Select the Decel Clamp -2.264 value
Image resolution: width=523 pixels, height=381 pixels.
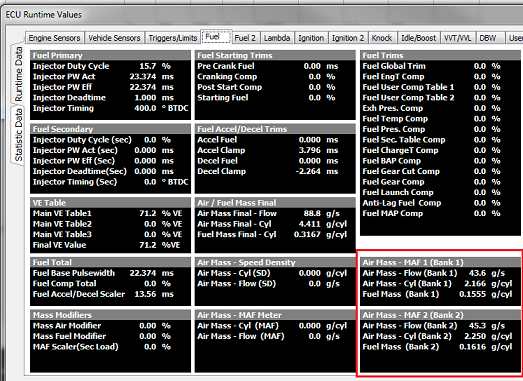[308, 171]
